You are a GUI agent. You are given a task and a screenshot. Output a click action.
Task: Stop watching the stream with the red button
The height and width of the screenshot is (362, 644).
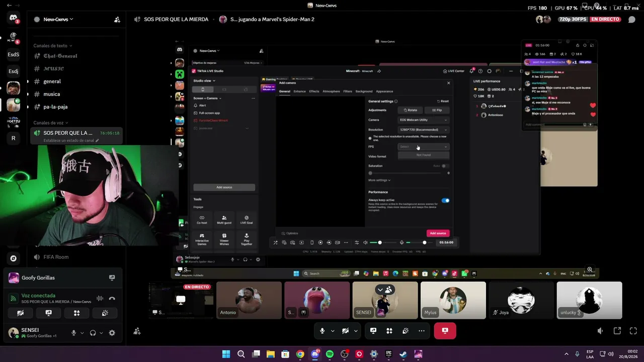click(445, 331)
